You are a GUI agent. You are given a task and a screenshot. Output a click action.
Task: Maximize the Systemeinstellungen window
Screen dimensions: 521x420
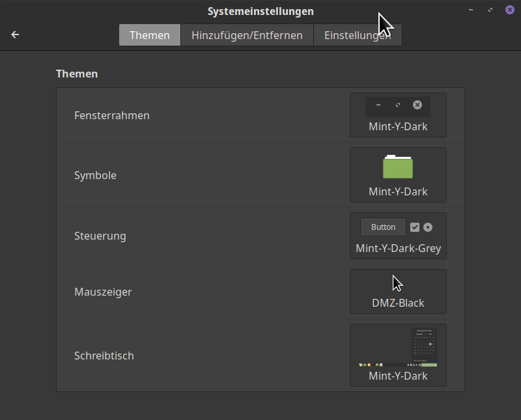490,10
